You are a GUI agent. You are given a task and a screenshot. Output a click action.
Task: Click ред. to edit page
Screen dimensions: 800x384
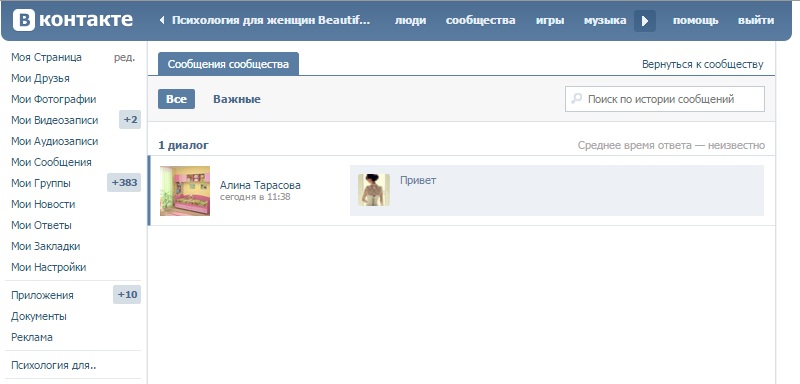click(x=124, y=58)
